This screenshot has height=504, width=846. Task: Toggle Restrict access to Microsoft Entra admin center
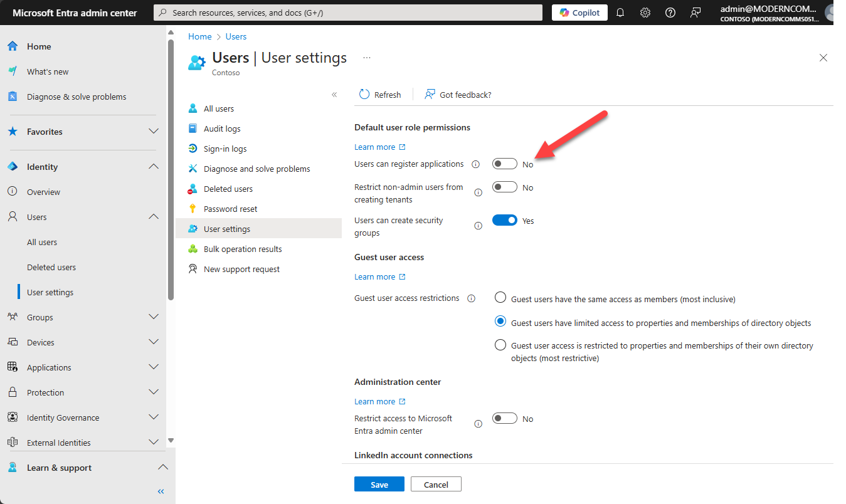(505, 419)
